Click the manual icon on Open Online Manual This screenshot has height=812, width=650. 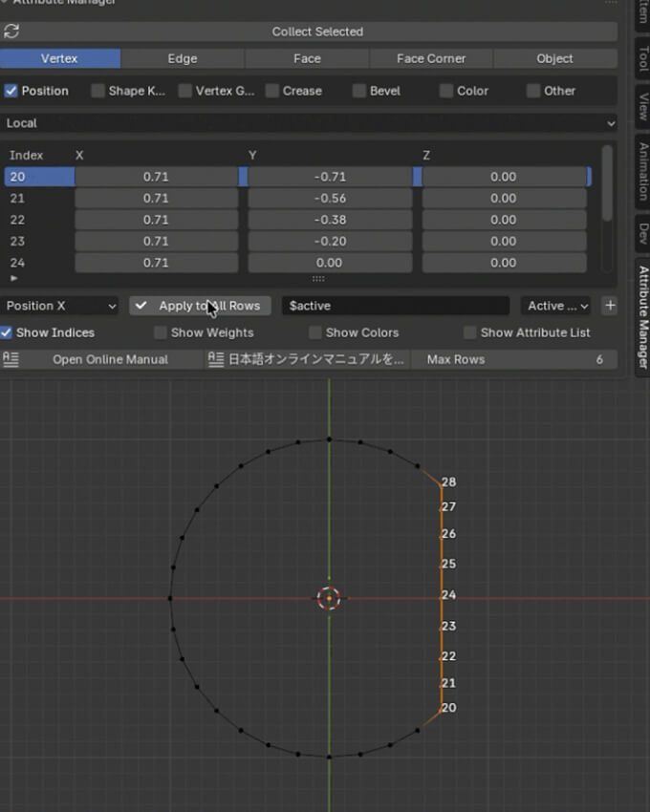[11, 359]
